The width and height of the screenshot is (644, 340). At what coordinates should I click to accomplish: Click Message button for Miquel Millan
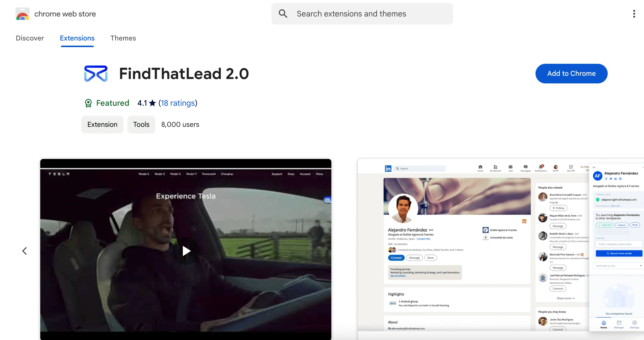(558, 226)
